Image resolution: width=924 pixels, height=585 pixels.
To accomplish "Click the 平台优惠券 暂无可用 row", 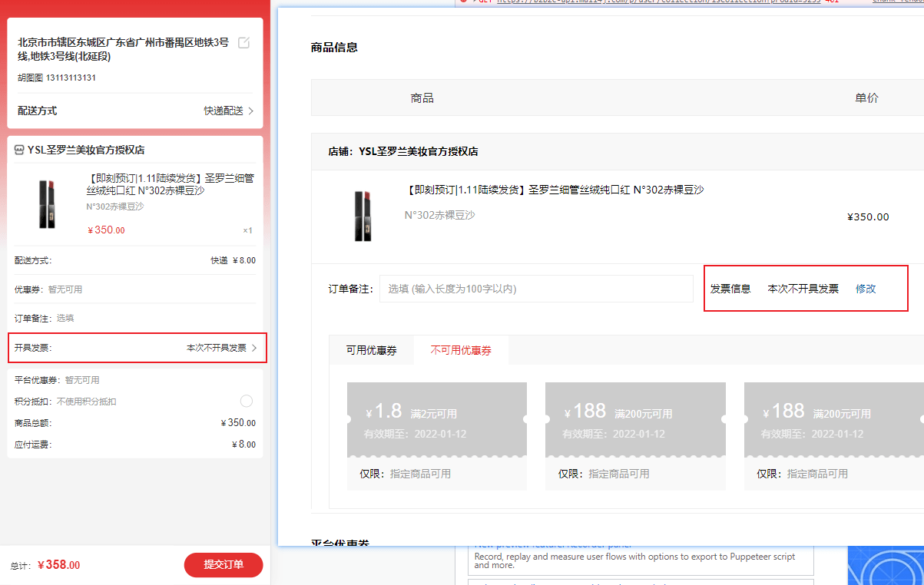I will 137,380.
